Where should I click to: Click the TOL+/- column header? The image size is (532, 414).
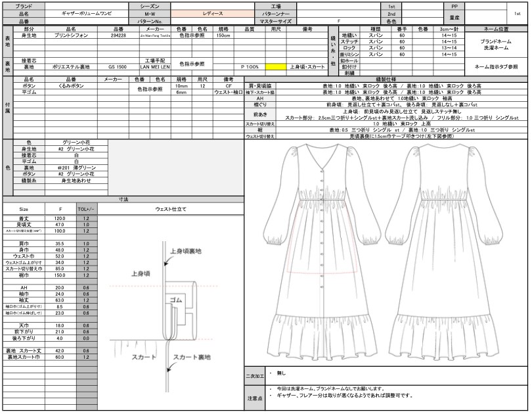[x=87, y=209]
